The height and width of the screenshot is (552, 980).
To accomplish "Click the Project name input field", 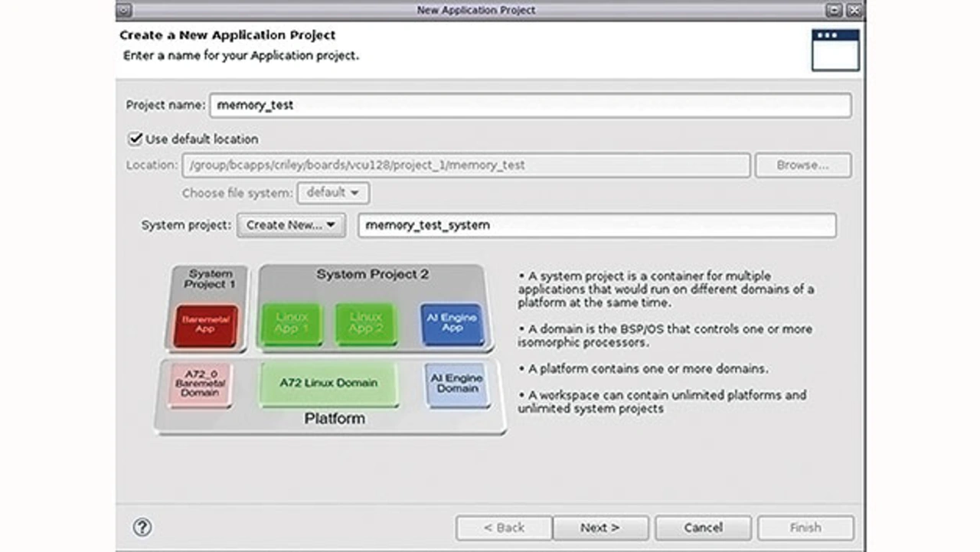I will click(x=530, y=106).
